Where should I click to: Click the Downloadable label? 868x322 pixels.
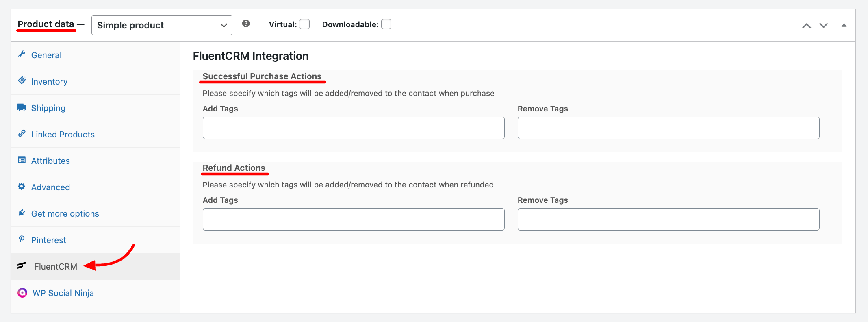coord(350,24)
